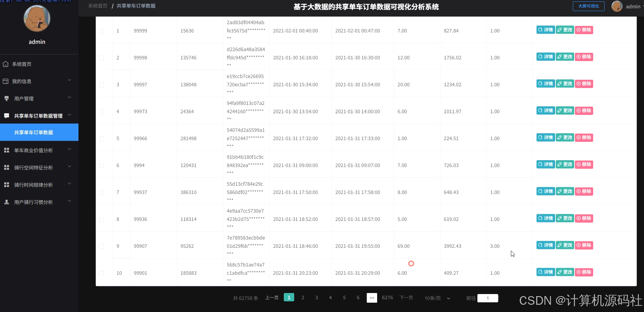This screenshot has width=644, height=312.
Task: Check the row 7 checkbox
Action: coord(102,193)
